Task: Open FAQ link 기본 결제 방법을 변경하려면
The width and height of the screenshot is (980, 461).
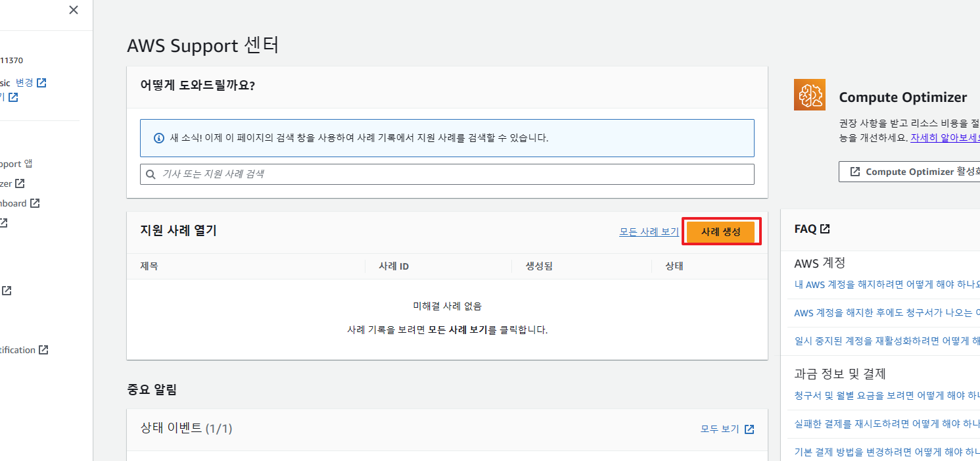Action: tap(887, 452)
